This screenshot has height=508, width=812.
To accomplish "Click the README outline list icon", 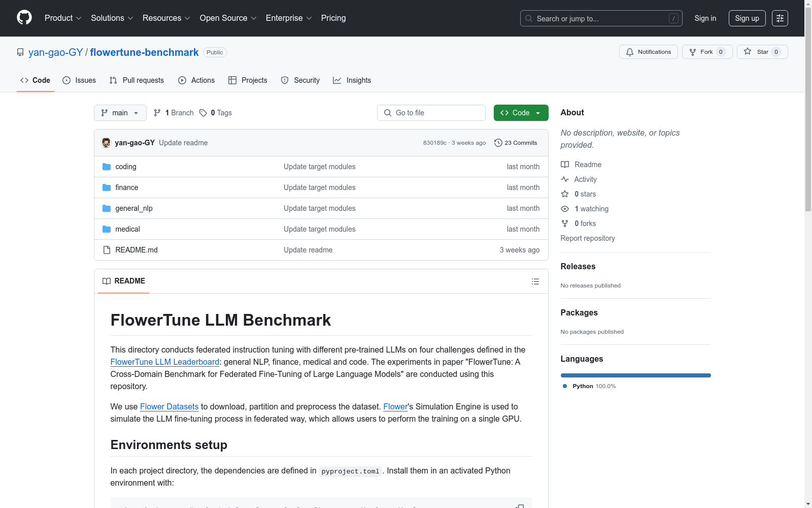I will pyautogui.click(x=535, y=281).
